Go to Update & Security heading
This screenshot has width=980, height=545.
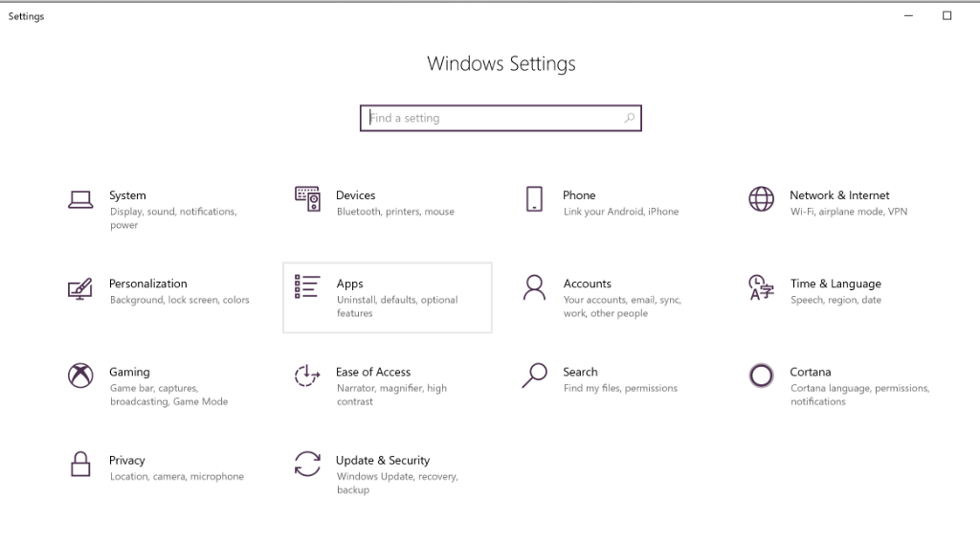383,461
